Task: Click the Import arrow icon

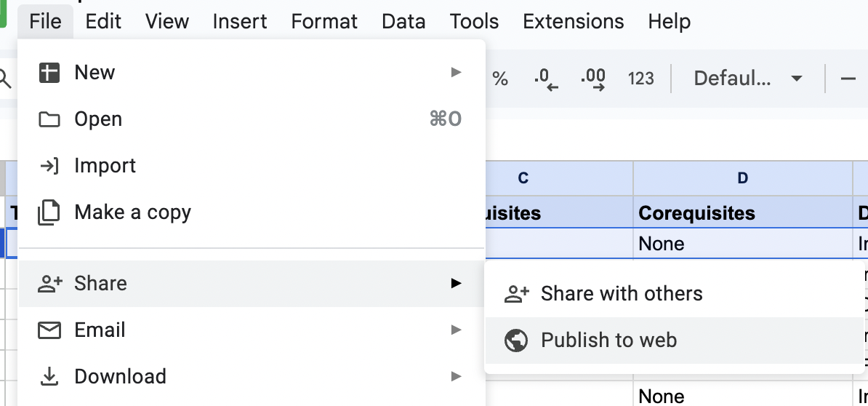Action: pyautogui.click(x=49, y=166)
